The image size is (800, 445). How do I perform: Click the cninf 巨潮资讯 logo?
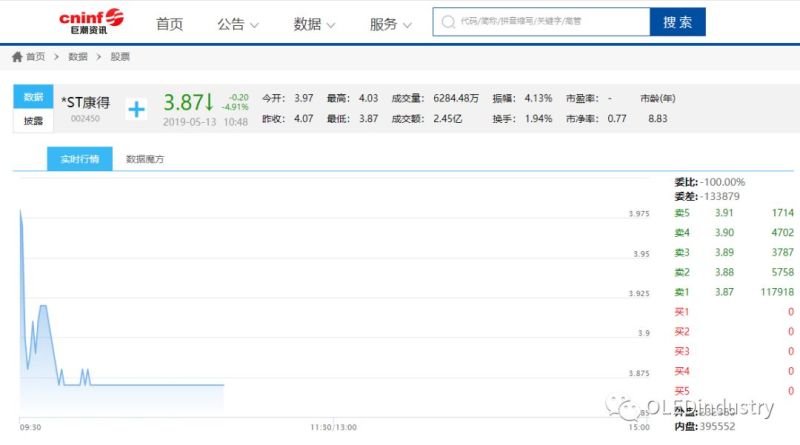point(91,20)
